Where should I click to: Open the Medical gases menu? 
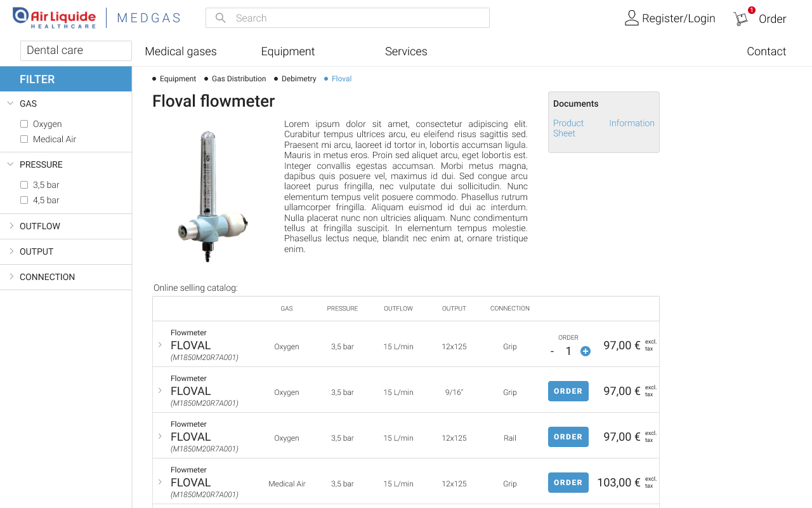[181, 51]
